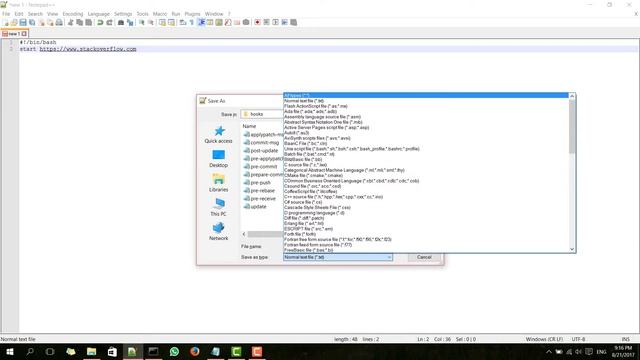Toggle the Word wrap toolbar icon

pyautogui.click(x=183, y=22)
